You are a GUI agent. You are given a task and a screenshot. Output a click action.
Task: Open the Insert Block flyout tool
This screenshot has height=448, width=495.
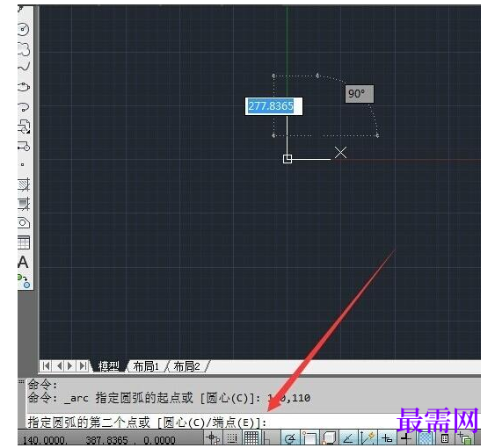click(x=24, y=126)
